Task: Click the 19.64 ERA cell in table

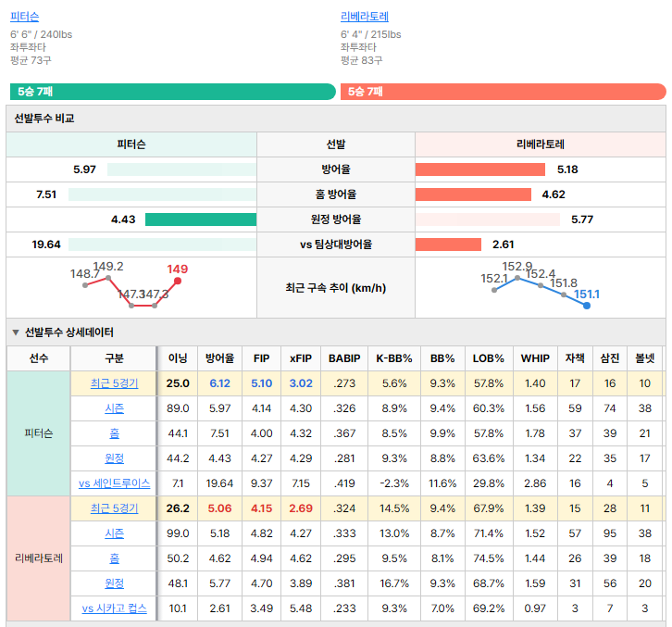Action: (219, 483)
